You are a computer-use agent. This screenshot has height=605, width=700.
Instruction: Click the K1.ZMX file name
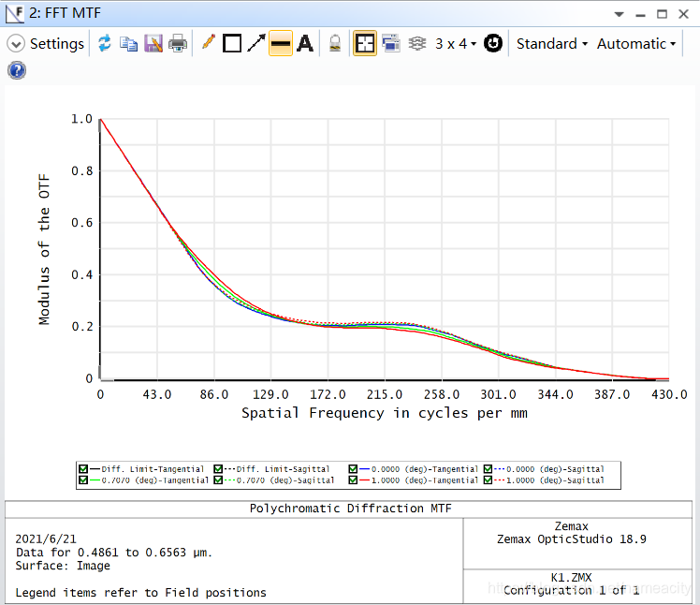pos(572,577)
